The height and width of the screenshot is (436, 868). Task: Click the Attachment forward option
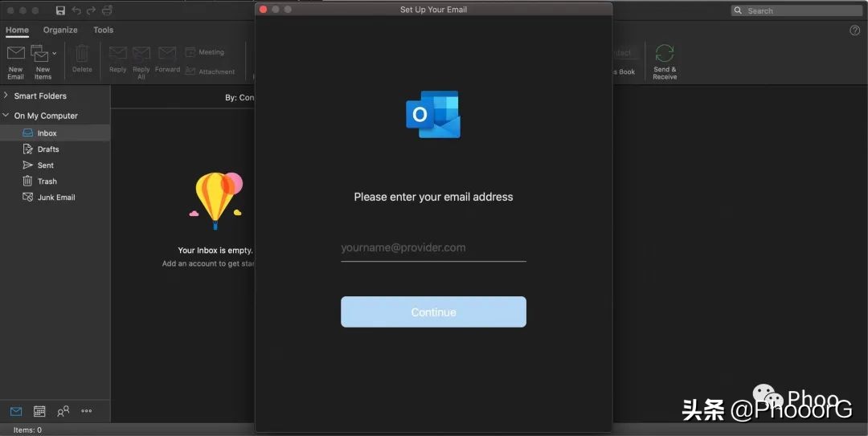[x=210, y=71]
